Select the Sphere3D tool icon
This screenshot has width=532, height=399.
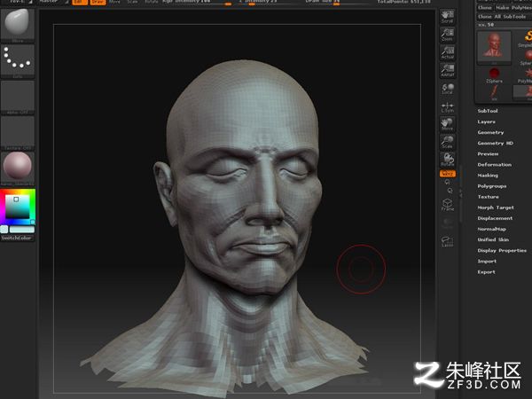pyautogui.click(x=526, y=57)
